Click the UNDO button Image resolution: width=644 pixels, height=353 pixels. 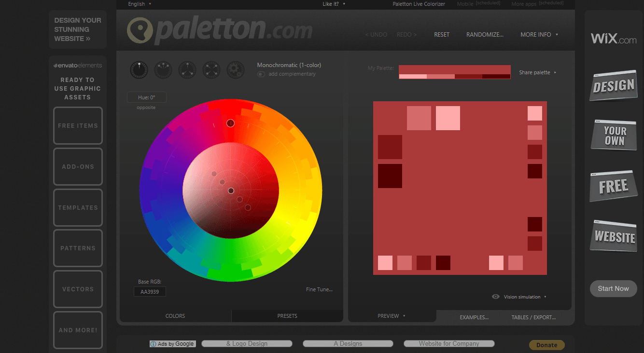click(376, 35)
